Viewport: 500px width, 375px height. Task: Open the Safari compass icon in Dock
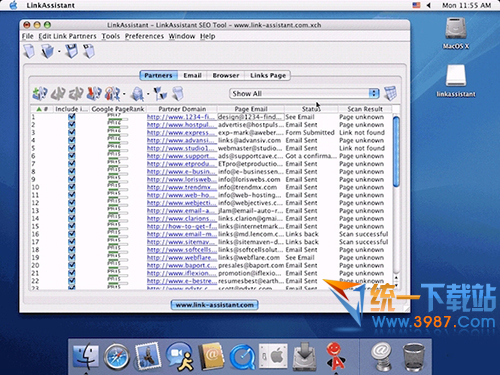116,357
